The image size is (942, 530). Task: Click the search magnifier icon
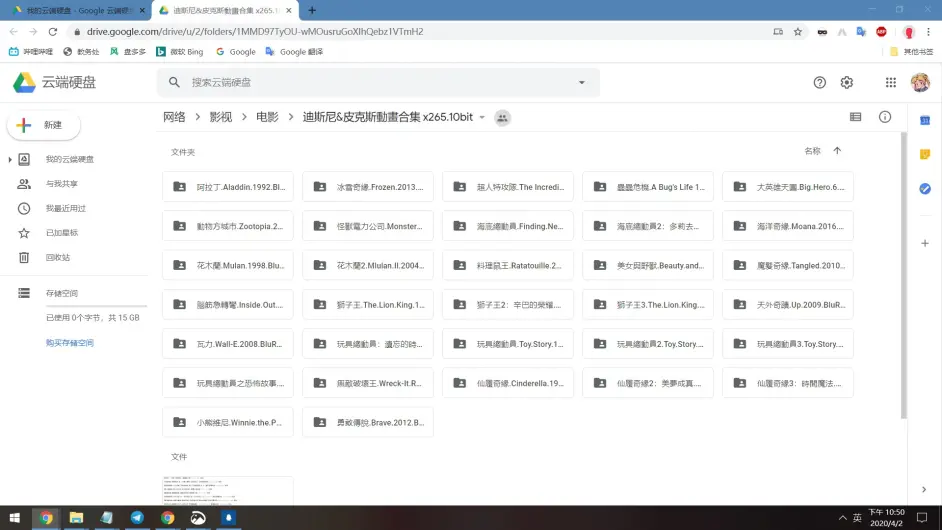coord(174,82)
